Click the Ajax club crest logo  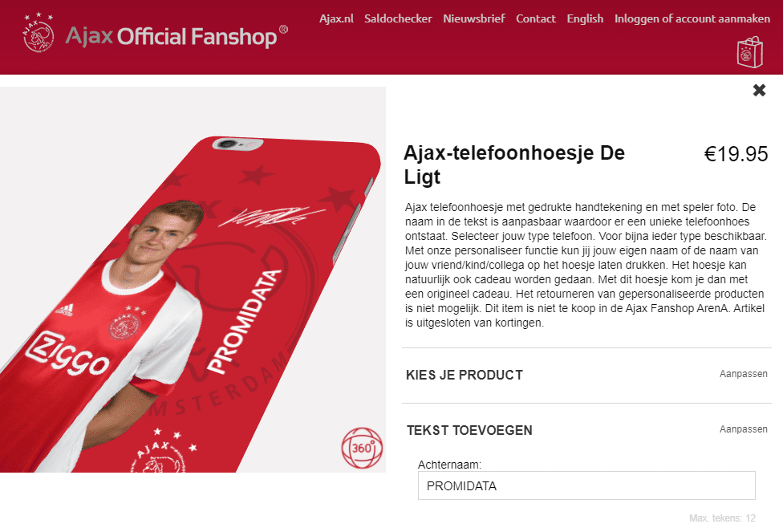coord(39,33)
